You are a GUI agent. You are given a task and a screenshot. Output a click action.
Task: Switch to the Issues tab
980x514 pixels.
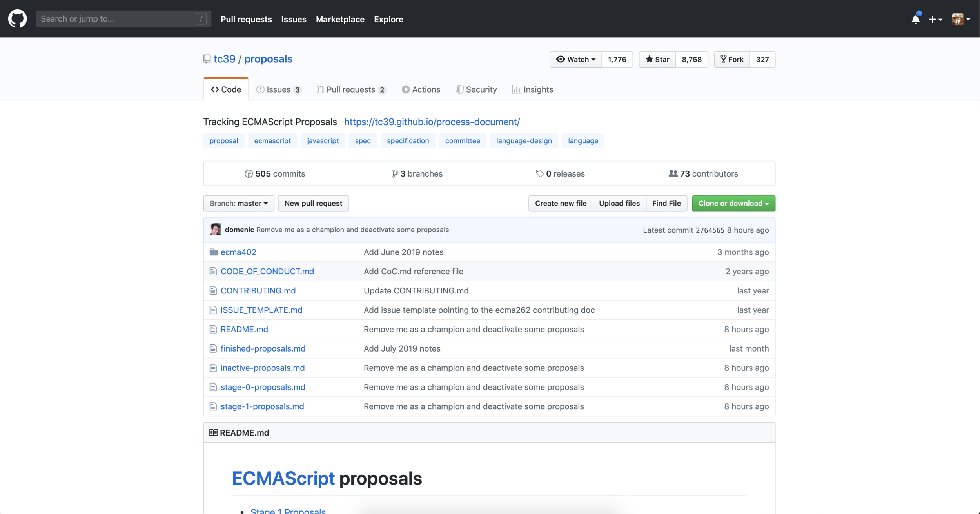(x=278, y=89)
